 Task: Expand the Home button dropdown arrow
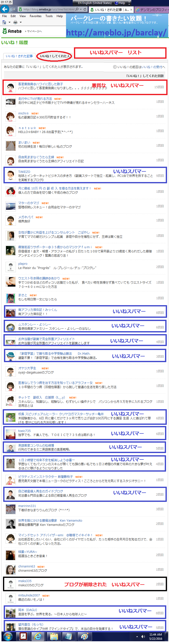pyautogui.click(x=9, y=22)
